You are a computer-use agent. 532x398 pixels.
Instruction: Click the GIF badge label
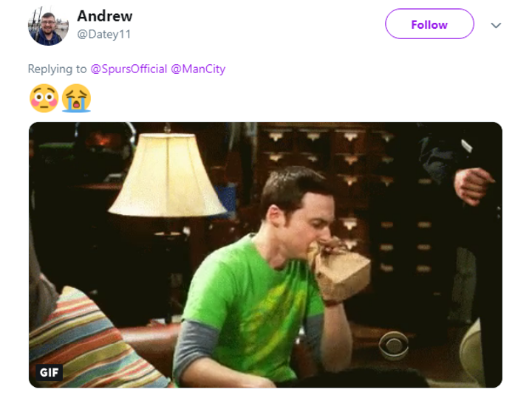point(50,373)
